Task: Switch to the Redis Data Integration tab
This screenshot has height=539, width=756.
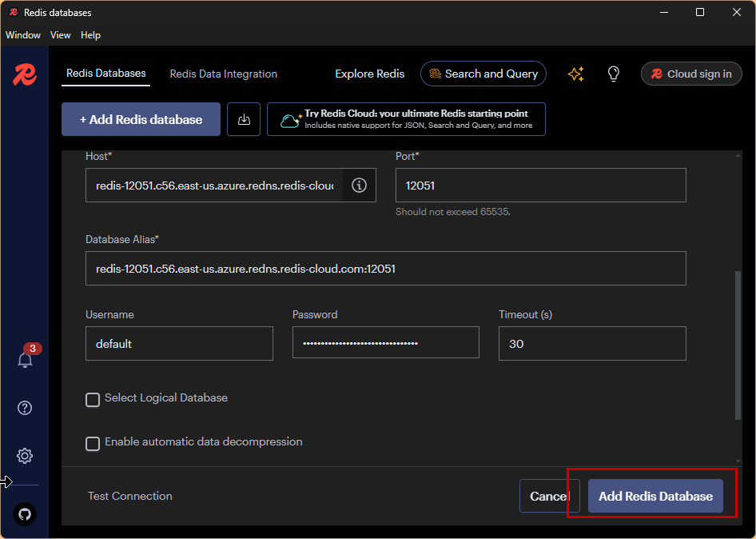Action: [x=223, y=74]
